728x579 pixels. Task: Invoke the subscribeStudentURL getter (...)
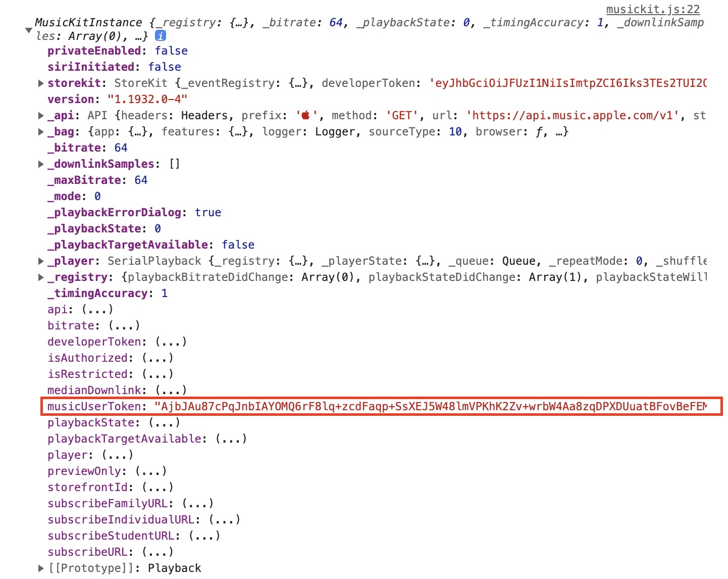coord(204,536)
